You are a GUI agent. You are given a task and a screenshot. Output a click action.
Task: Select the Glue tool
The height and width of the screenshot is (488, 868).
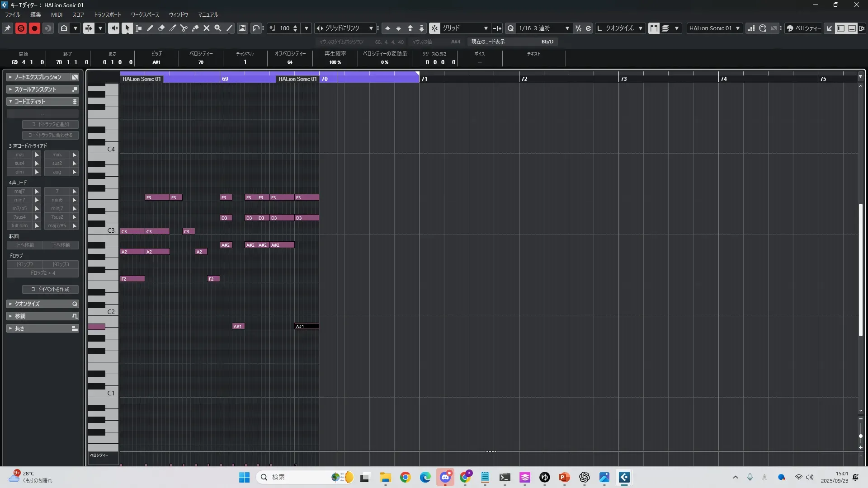point(195,28)
